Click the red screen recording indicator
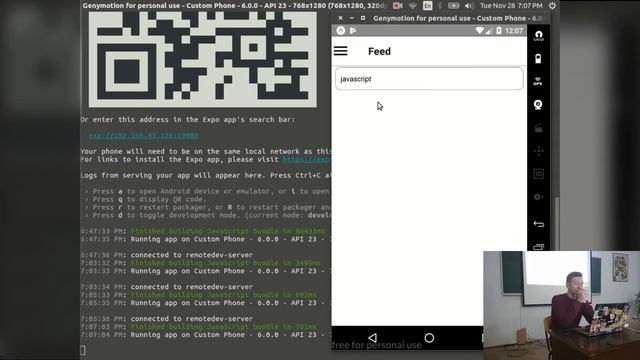The image size is (640, 360). [397, 6]
